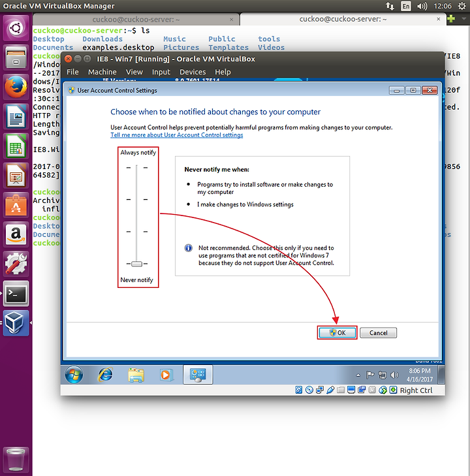The height and width of the screenshot is (476, 470).
Task: Click VirtualBox keyboard capture arrow indicator
Action: tap(393, 390)
